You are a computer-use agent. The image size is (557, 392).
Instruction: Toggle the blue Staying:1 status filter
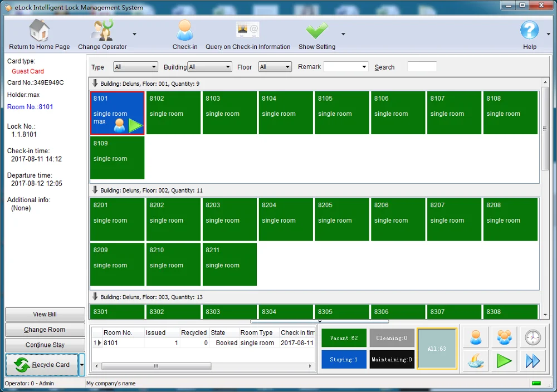[x=344, y=359]
